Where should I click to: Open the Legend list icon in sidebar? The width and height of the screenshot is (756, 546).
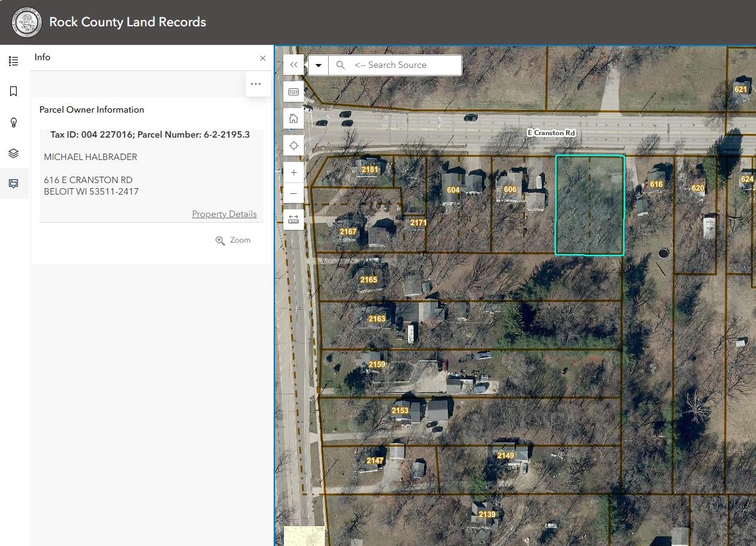click(x=13, y=61)
